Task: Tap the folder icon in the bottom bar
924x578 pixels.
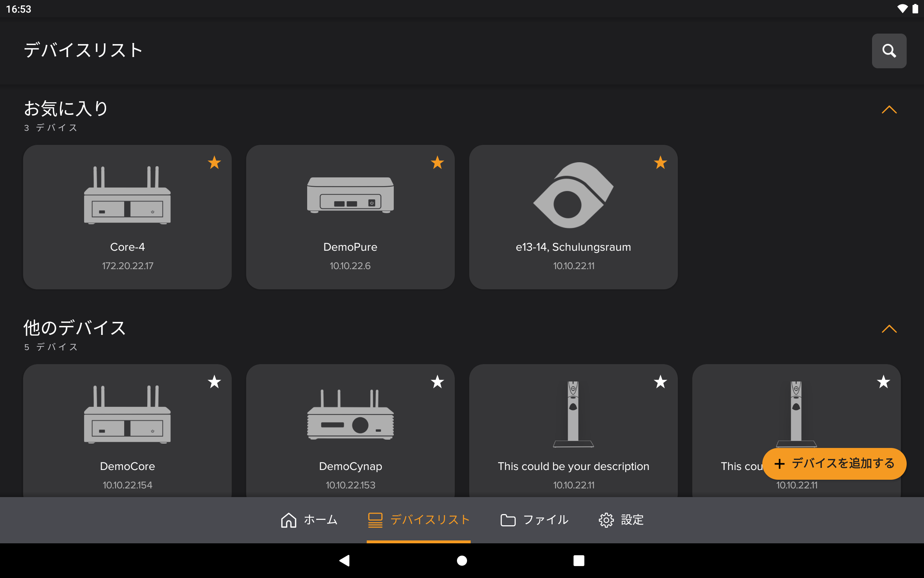Action: click(508, 520)
